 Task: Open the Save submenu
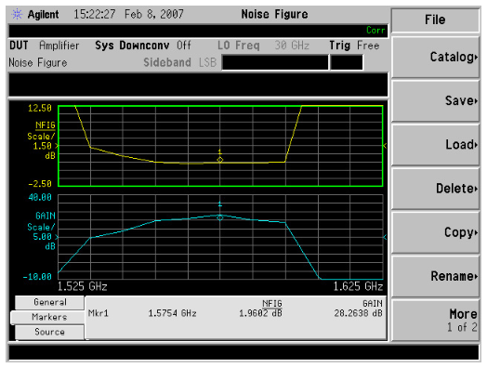(436, 101)
